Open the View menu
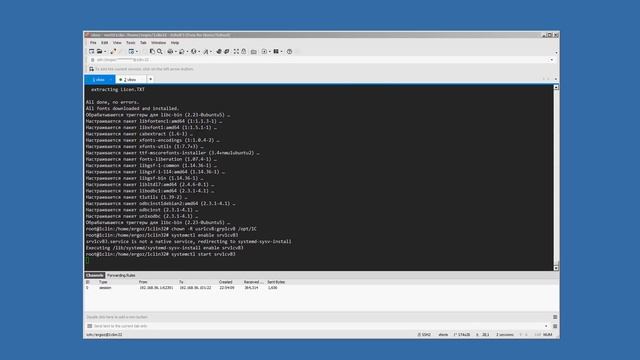 (x=117, y=42)
